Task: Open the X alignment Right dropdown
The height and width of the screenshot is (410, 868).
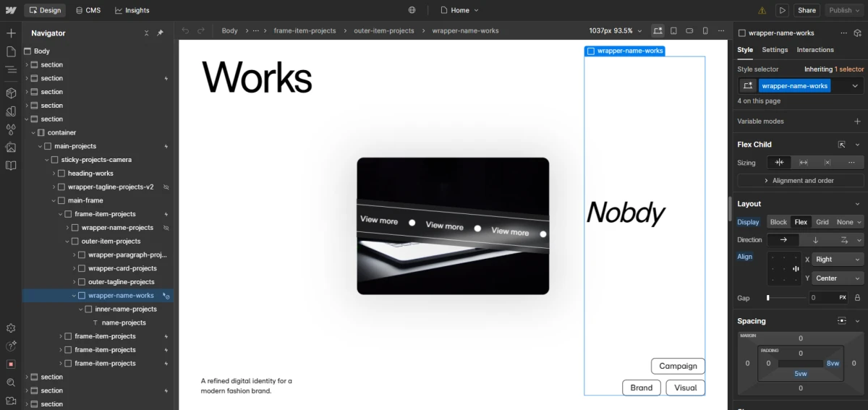Action: tap(838, 260)
